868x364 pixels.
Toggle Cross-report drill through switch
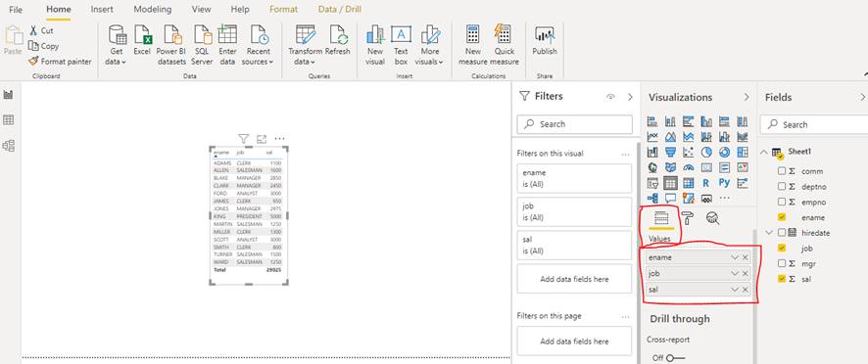point(675,358)
